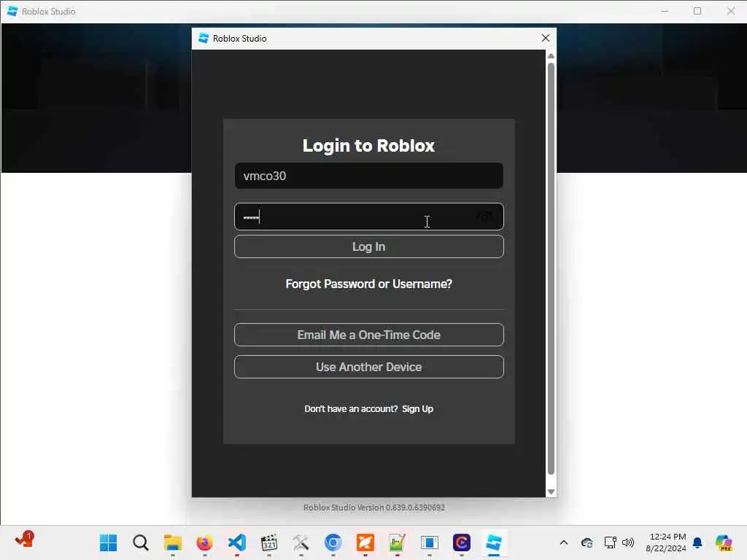Open the notifications bell icon
Image resolution: width=747 pixels, height=560 pixels.
[697, 542]
